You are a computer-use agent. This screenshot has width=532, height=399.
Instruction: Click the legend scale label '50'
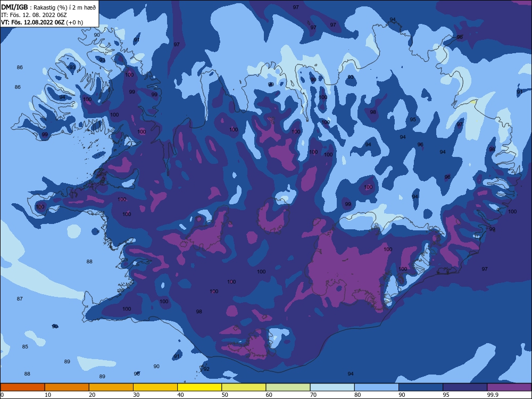[225, 395]
